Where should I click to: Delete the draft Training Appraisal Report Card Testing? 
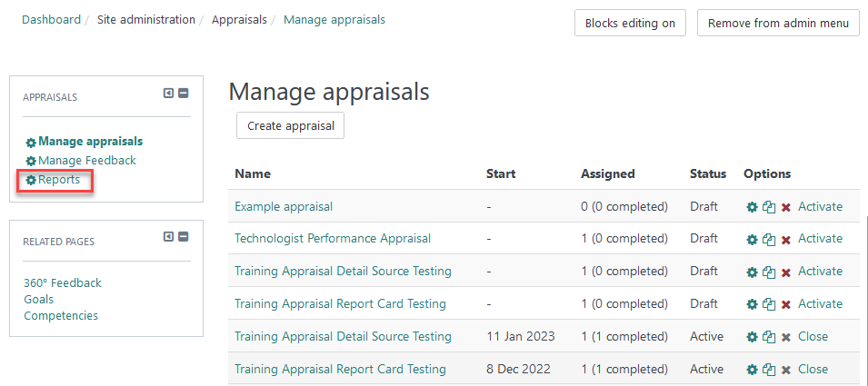(785, 305)
